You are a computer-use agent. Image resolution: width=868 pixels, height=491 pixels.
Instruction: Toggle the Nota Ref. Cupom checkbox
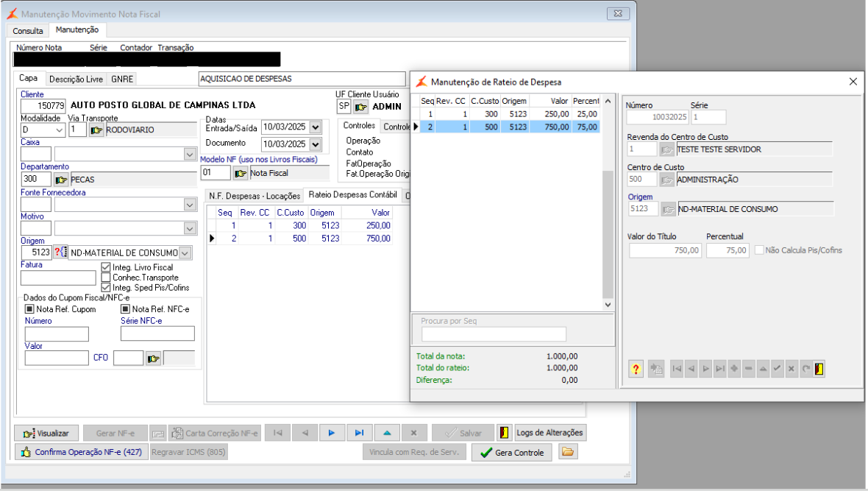coord(29,308)
